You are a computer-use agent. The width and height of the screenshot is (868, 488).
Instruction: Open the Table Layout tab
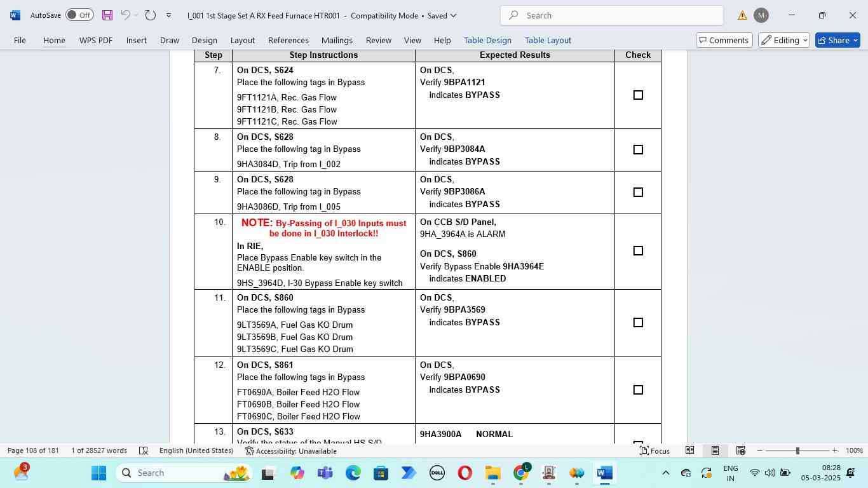[548, 40]
